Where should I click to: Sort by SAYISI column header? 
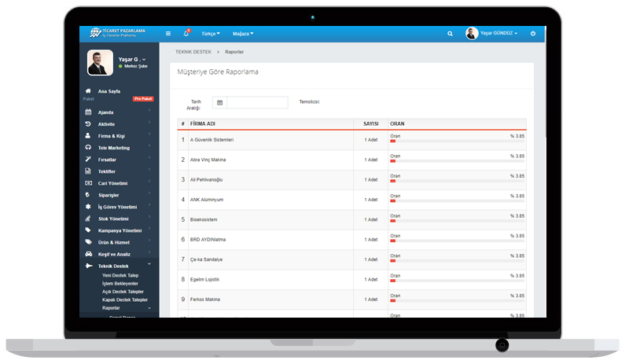[x=370, y=123]
